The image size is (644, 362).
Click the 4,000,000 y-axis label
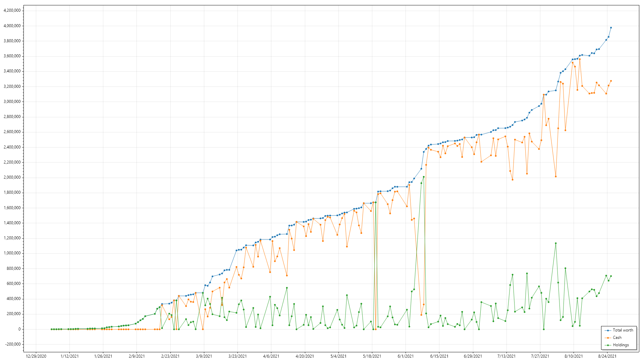pos(12,26)
